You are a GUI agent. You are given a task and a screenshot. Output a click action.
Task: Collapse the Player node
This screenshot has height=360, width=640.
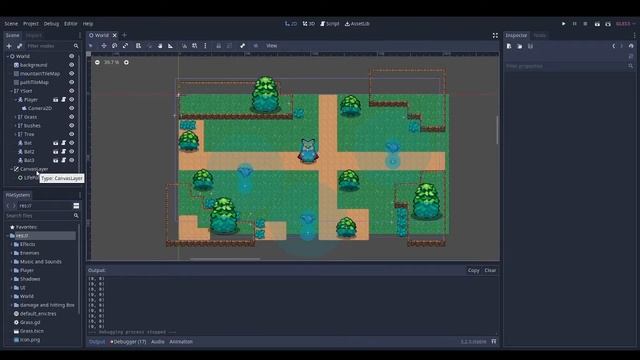point(16,100)
